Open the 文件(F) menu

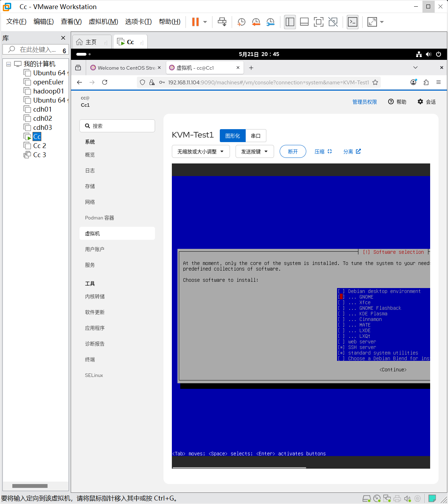[x=16, y=22]
